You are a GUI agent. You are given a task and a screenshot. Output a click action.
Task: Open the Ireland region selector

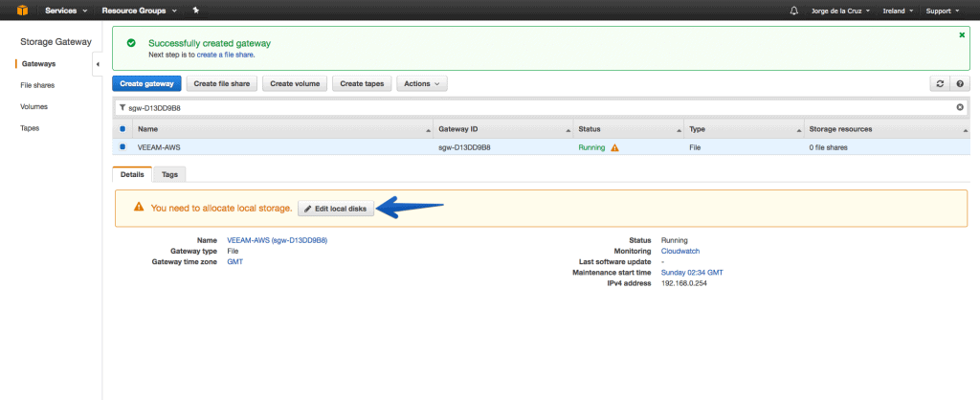click(898, 11)
